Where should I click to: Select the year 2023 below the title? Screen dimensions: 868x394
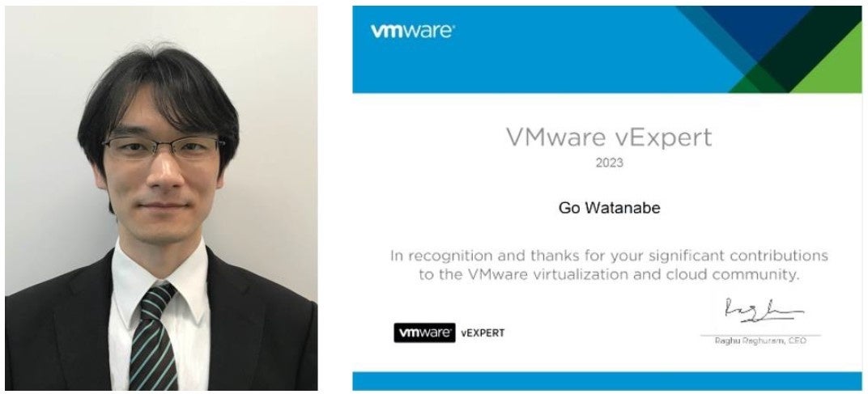click(x=609, y=163)
